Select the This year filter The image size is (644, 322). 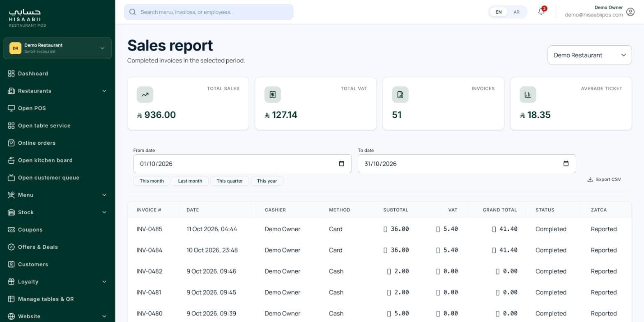(x=267, y=181)
